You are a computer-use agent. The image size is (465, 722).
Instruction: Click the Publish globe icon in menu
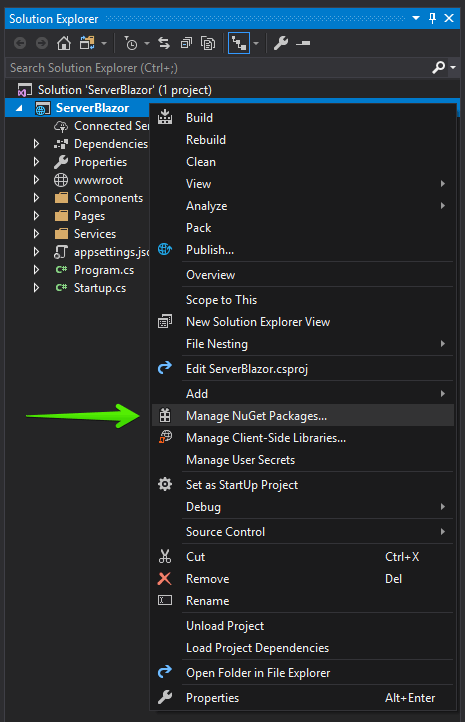(165, 249)
